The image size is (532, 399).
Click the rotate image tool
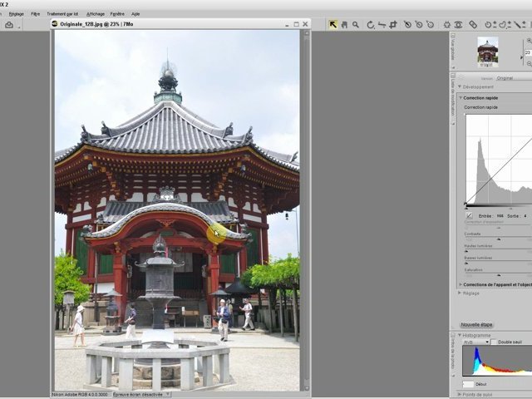coord(371,25)
